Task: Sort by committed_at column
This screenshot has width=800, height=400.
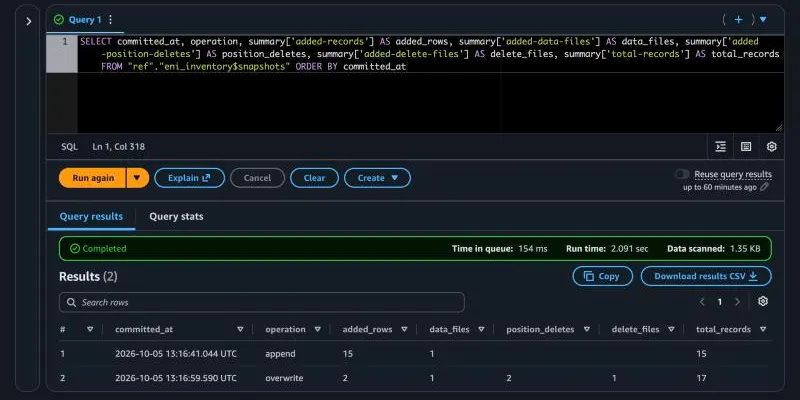Action: point(240,330)
